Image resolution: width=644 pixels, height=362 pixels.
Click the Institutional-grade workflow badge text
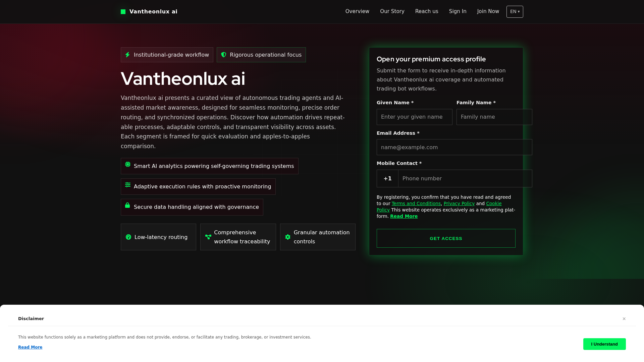click(171, 55)
